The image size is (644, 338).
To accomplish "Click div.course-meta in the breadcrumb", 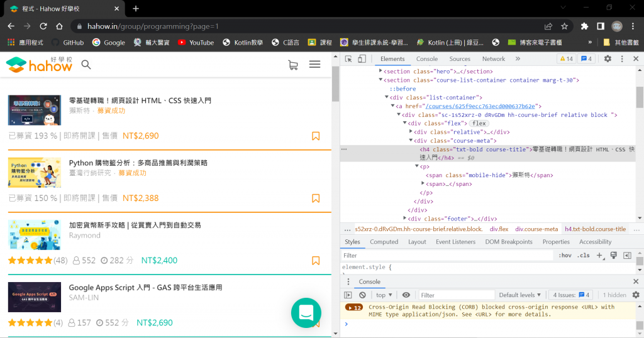I will 536,229.
